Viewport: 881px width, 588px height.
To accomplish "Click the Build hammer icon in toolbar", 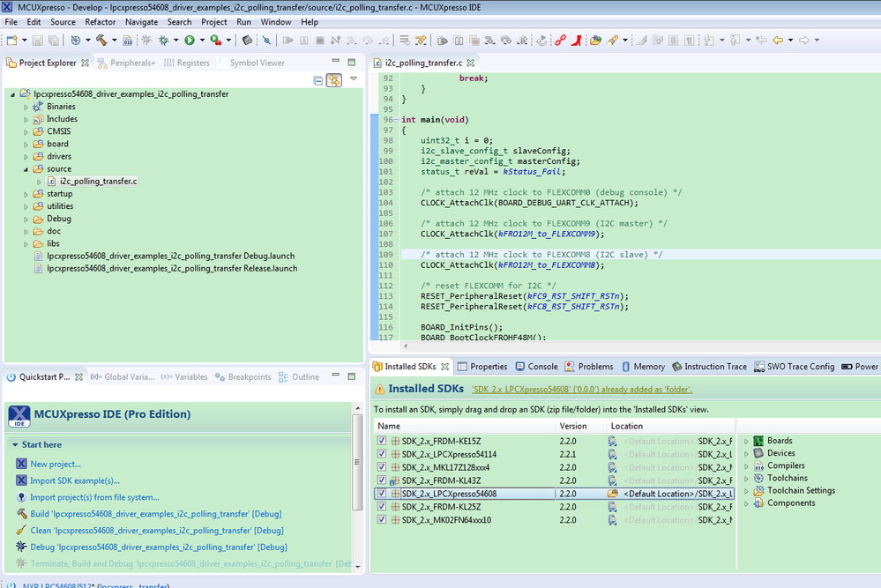I will coord(101,40).
